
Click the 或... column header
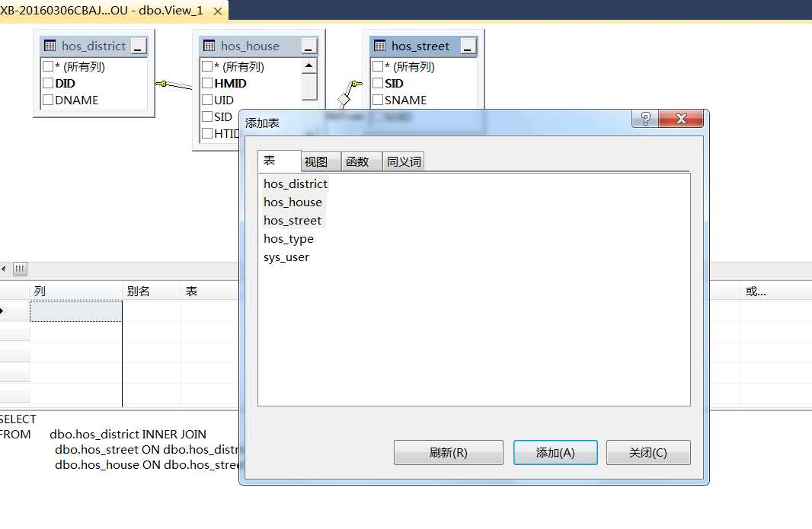[x=775, y=291]
